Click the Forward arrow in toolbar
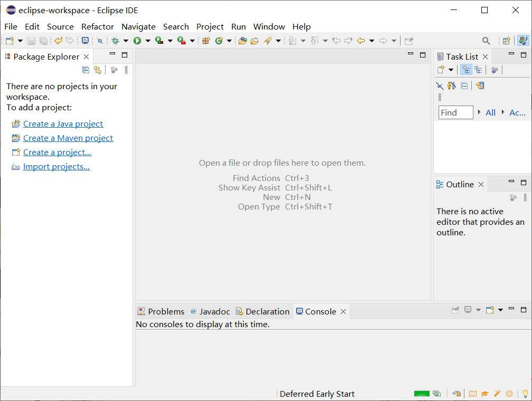Viewport: 532px width, 401px height. [x=383, y=41]
